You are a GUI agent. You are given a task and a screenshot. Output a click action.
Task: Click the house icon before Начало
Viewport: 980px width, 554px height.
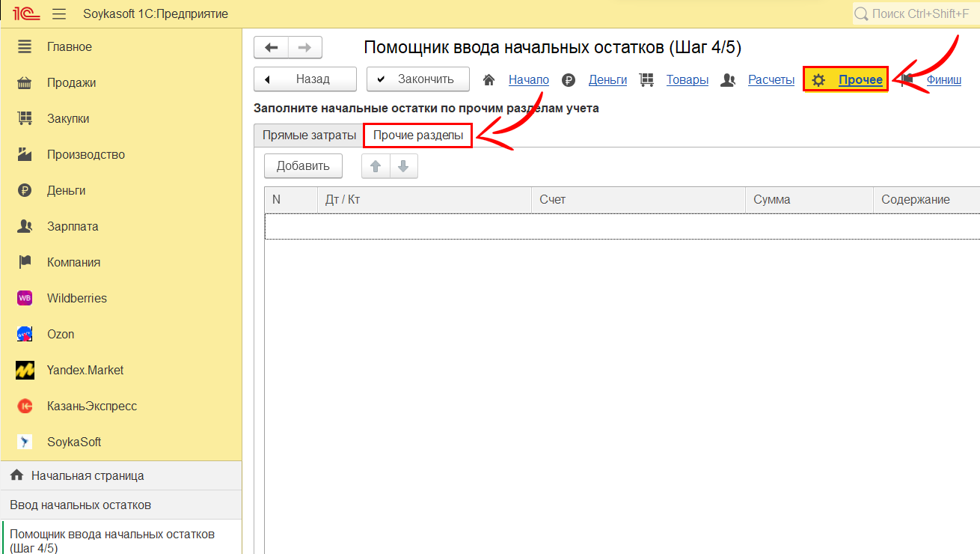point(489,79)
